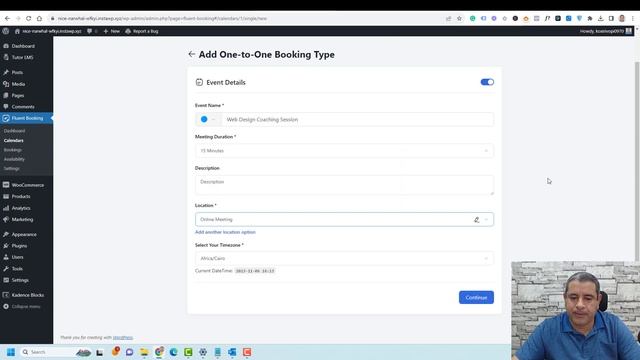
Task: Open the Availability submenu item
Action: click(x=14, y=159)
